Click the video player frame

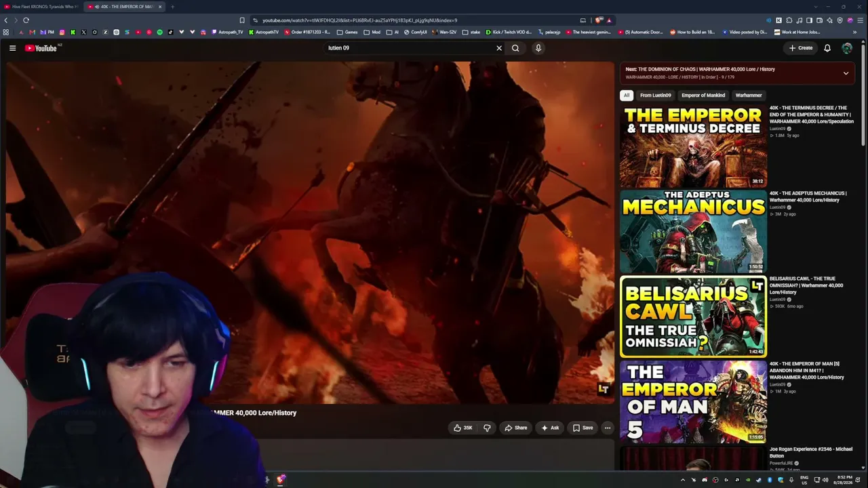(x=311, y=232)
